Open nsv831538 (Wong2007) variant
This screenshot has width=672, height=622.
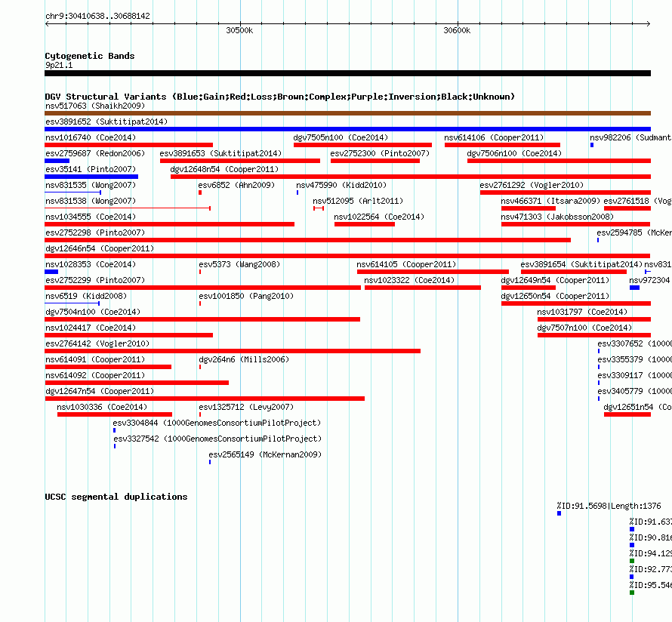tap(91, 201)
